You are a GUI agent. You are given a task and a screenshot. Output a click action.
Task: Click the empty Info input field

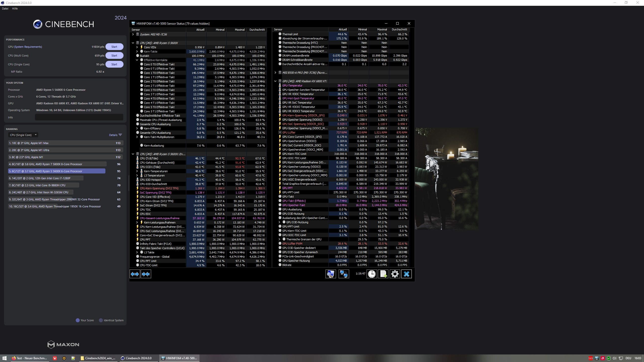click(79, 117)
